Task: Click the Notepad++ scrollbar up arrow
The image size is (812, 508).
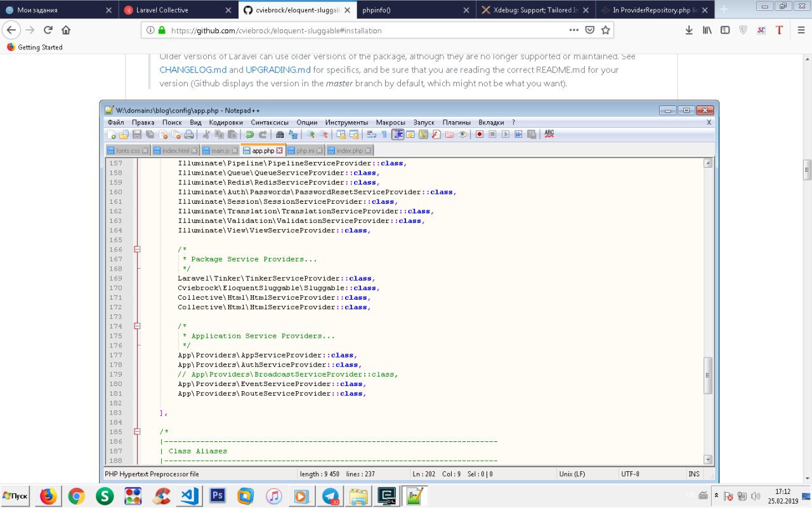Action: click(x=708, y=163)
